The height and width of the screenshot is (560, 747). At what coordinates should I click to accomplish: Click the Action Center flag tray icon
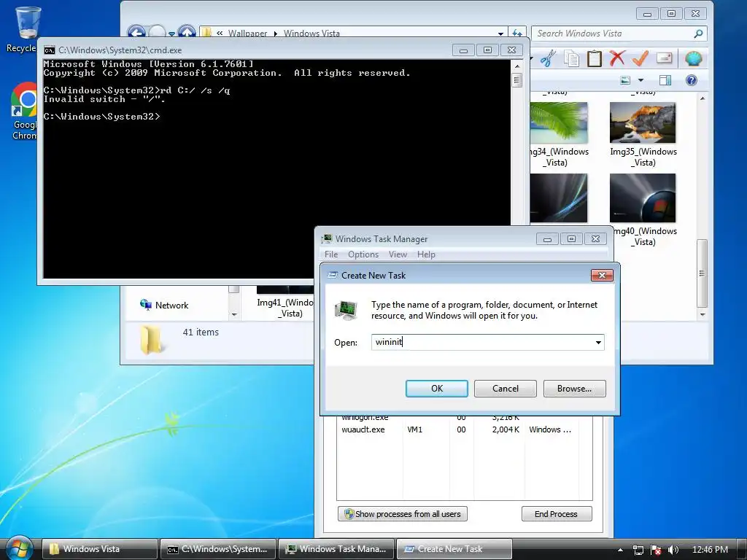click(x=656, y=550)
